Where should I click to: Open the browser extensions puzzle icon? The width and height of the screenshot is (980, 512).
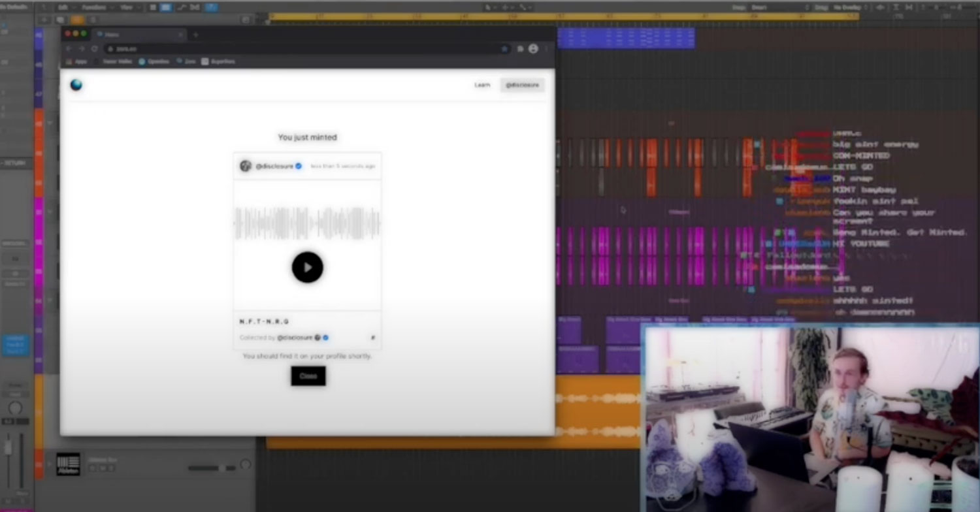(x=521, y=48)
